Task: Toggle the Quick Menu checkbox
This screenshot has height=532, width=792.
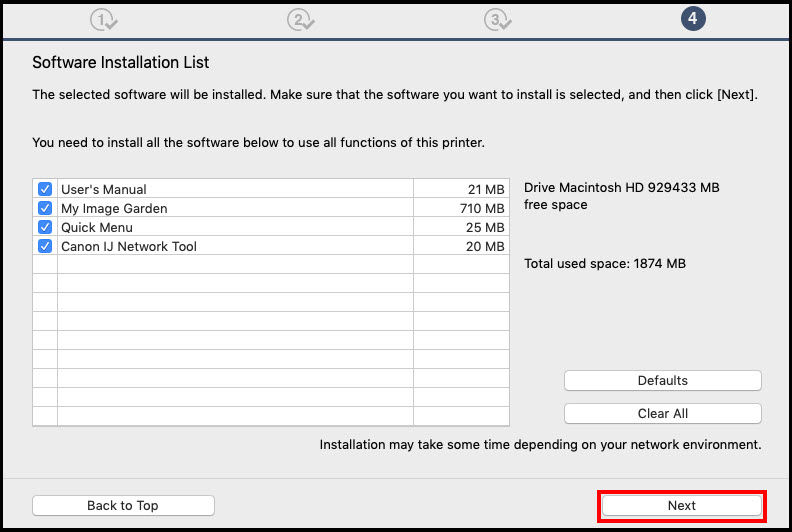Action: tap(45, 227)
